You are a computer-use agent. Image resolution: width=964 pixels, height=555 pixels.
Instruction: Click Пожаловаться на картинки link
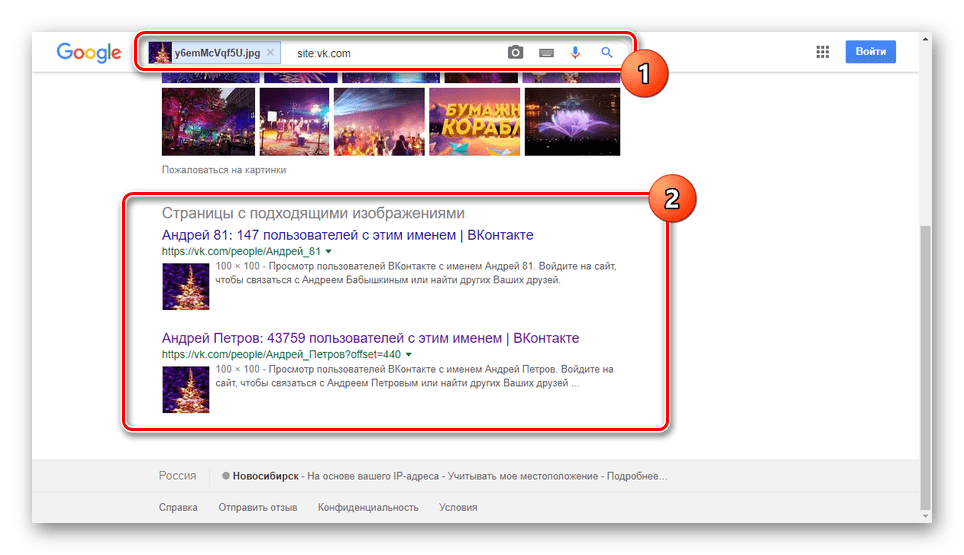click(224, 170)
